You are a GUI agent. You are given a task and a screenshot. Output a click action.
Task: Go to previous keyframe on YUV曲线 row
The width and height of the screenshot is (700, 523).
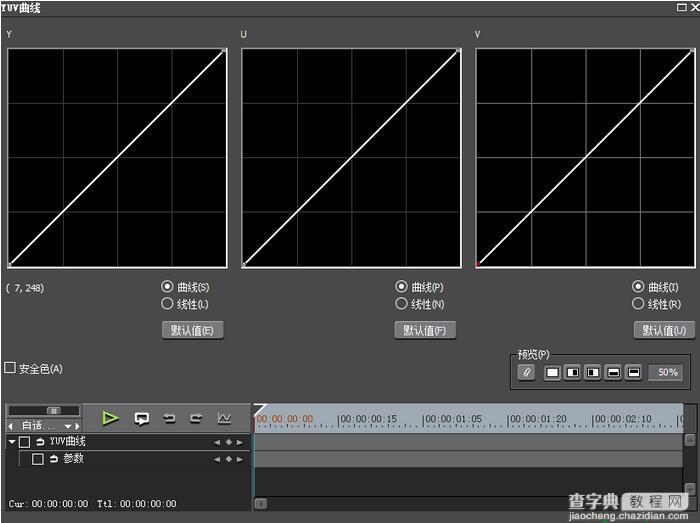tap(217, 442)
